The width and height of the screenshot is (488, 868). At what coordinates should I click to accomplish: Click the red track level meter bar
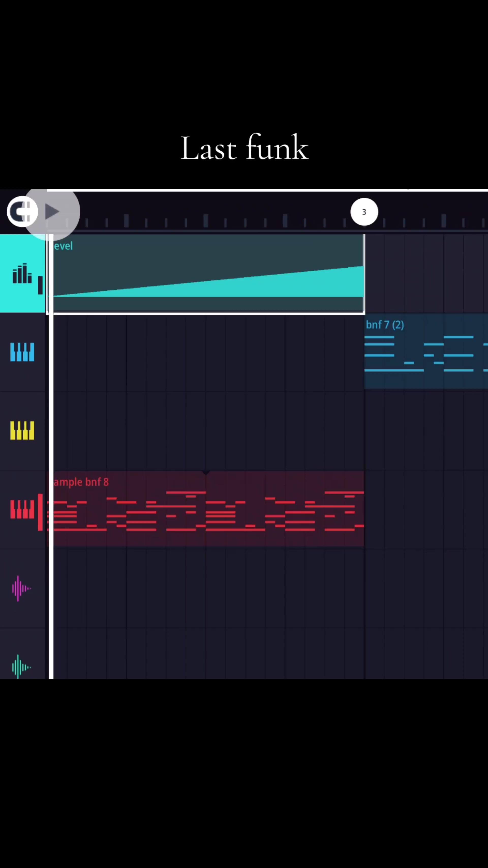(x=40, y=512)
